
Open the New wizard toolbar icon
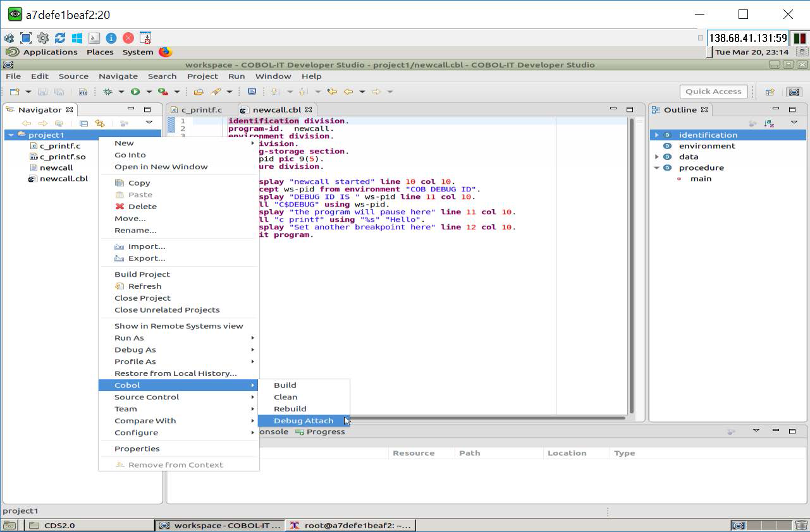(15, 91)
